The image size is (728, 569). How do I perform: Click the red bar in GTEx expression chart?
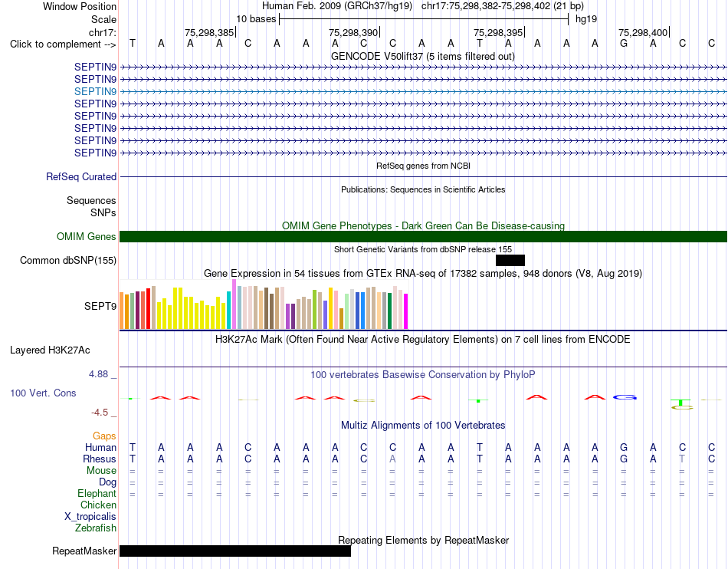(x=148, y=308)
